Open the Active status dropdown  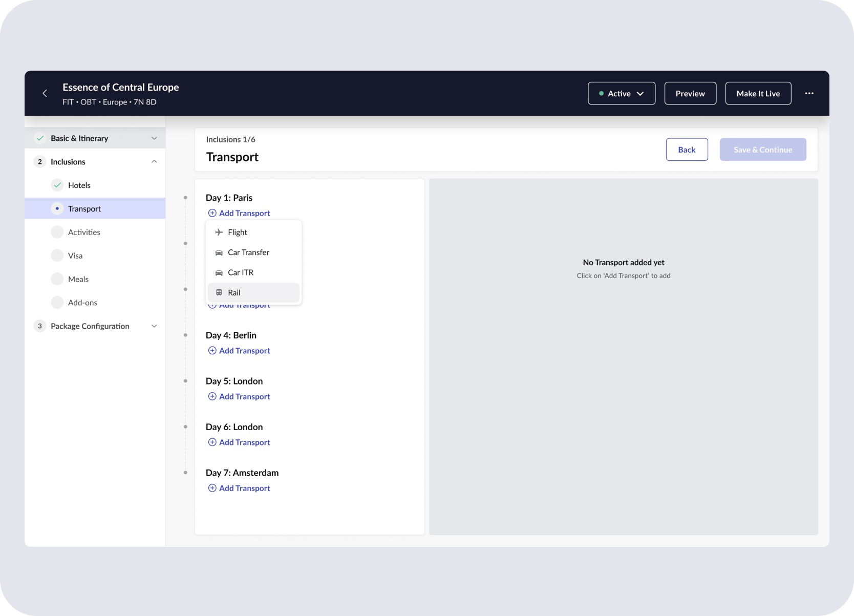click(622, 93)
